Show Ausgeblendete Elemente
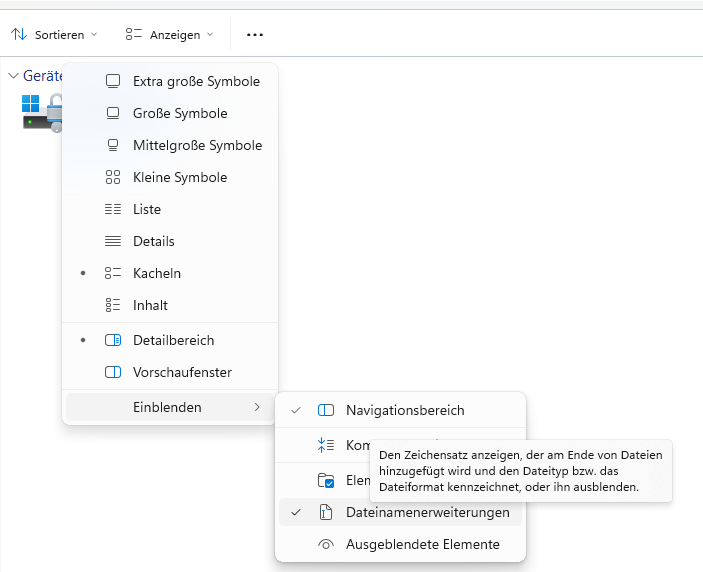Screen dimensions: 703x572 [422, 545]
